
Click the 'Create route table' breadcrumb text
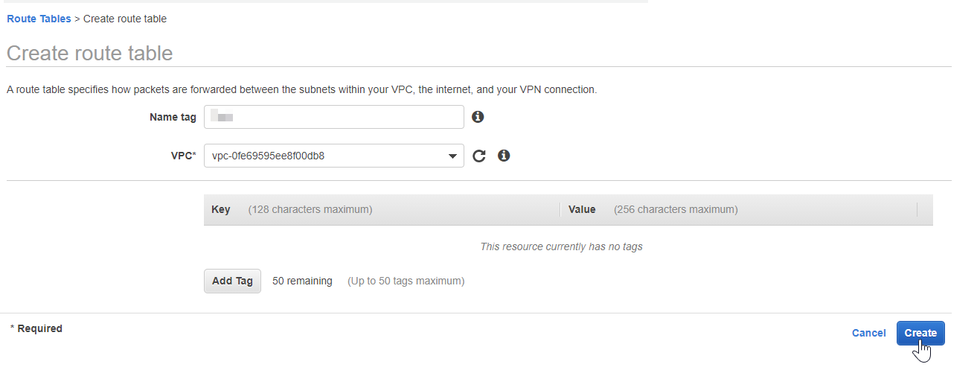click(x=125, y=19)
